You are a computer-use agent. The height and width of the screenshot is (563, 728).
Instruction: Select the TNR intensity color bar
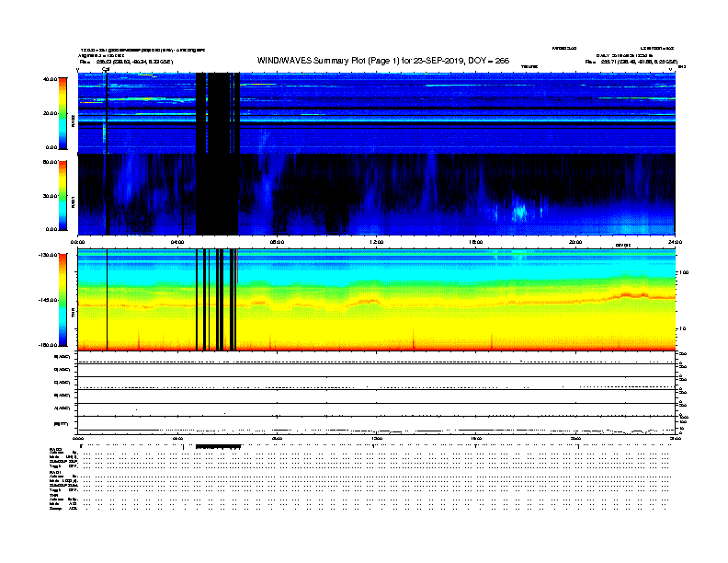point(63,300)
